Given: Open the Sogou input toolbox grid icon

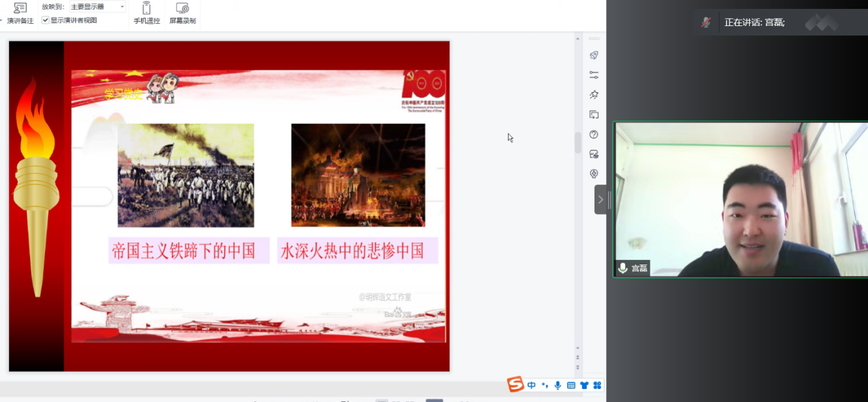Looking at the screenshot, I should [x=596, y=384].
